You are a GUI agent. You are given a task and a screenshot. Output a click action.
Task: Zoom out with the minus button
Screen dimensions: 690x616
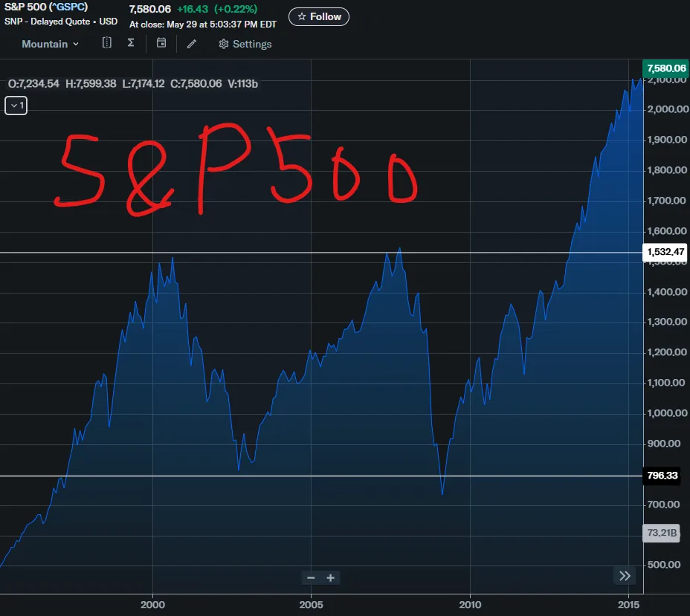pos(311,578)
